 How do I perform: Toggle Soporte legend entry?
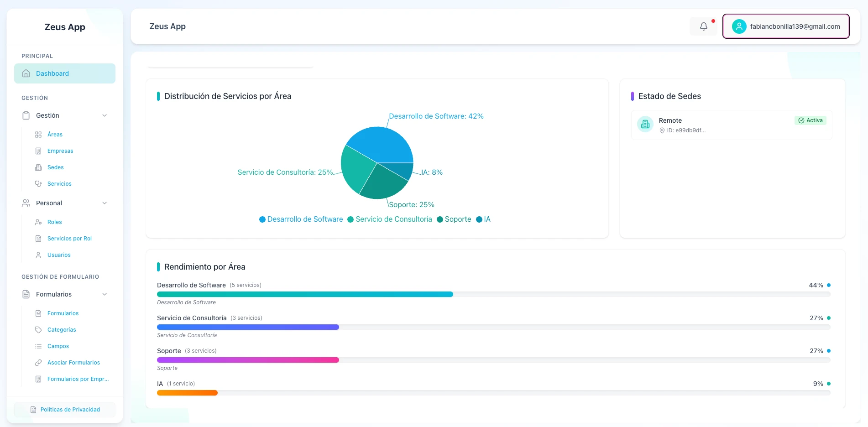click(454, 219)
